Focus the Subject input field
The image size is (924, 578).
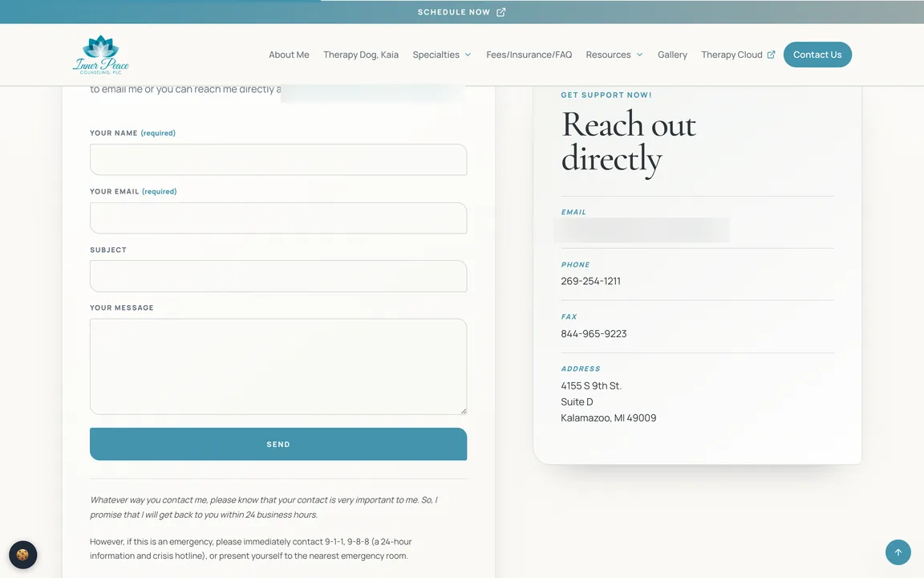[278, 276]
